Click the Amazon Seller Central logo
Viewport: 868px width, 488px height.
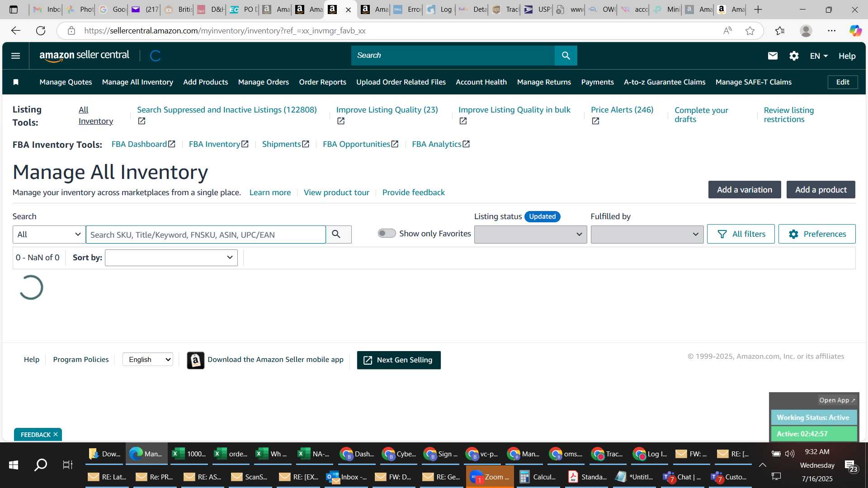tap(84, 56)
